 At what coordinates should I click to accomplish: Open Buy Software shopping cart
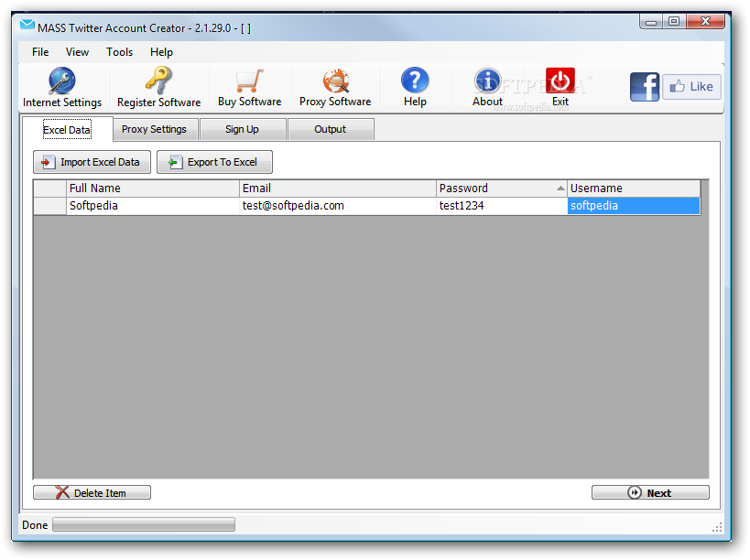click(250, 88)
